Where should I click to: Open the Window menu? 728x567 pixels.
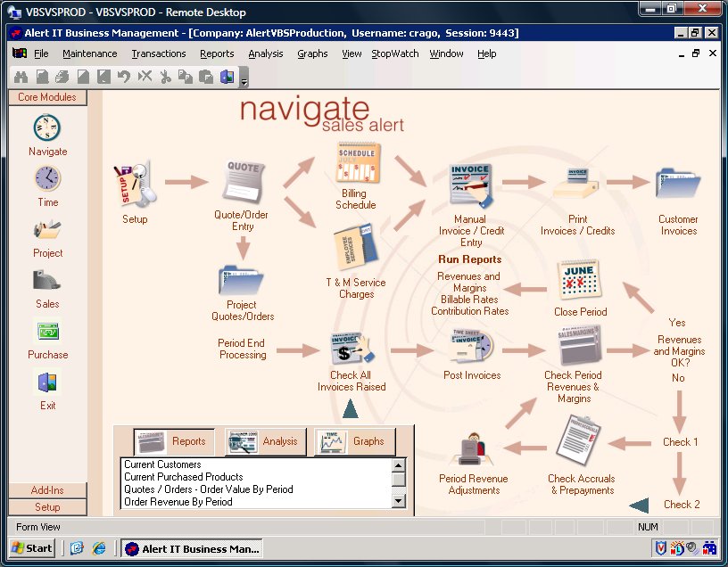pos(446,53)
